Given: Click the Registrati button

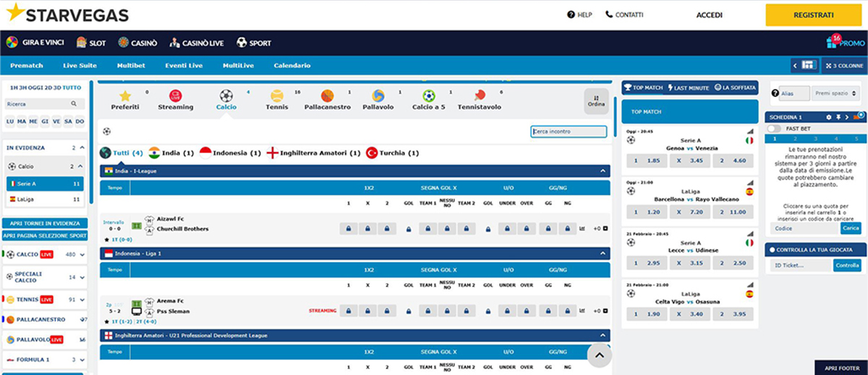Looking at the screenshot, I should 813,14.
